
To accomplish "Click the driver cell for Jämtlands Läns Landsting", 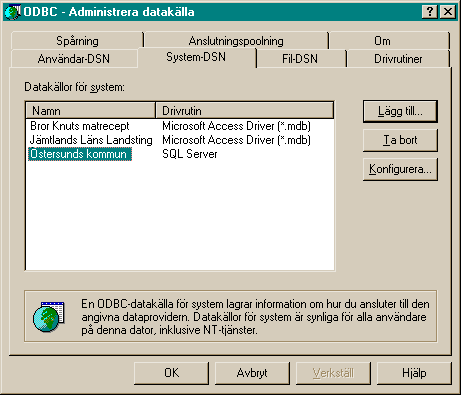I will (236, 140).
